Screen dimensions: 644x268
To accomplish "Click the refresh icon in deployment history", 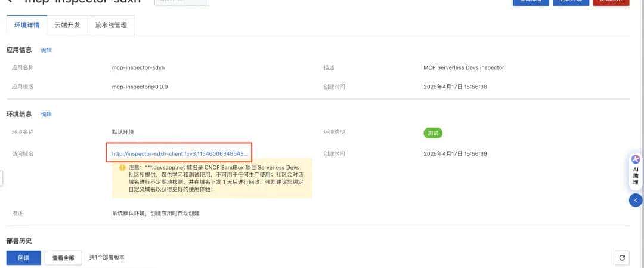I will (x=622, y=258).
